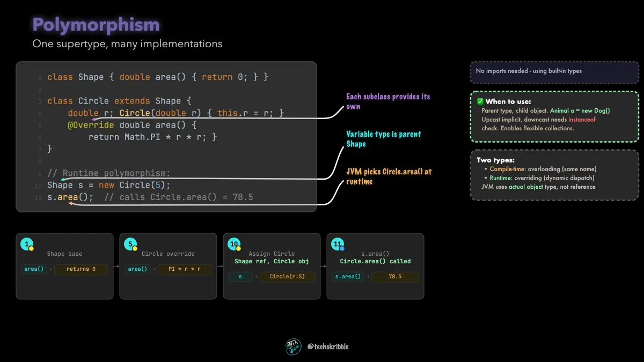Click subtitle 'One supertype, many implementations'
This screenshot has height=362, width=644.
click(x=127, y=44)
